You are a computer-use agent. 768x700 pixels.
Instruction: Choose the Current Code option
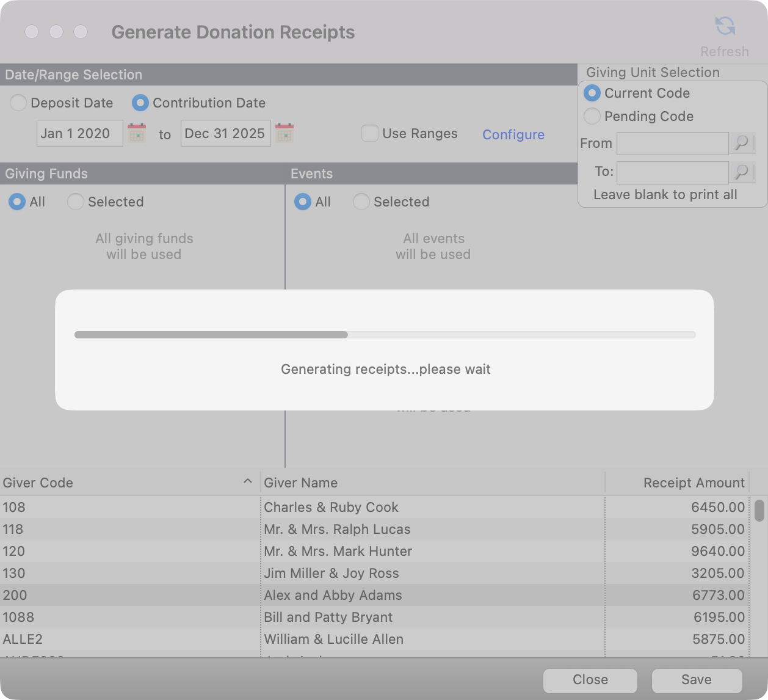(592, 93)
